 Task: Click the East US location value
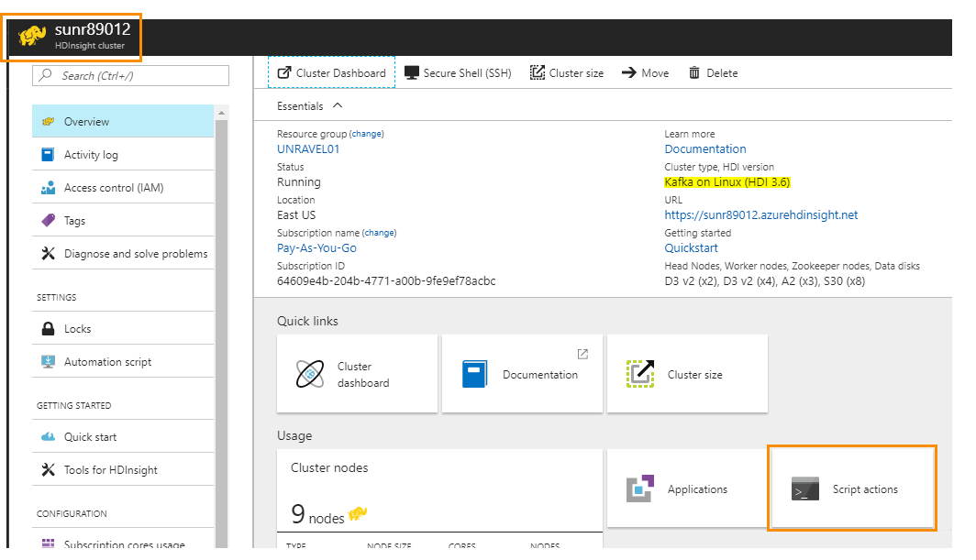point(296,214)
